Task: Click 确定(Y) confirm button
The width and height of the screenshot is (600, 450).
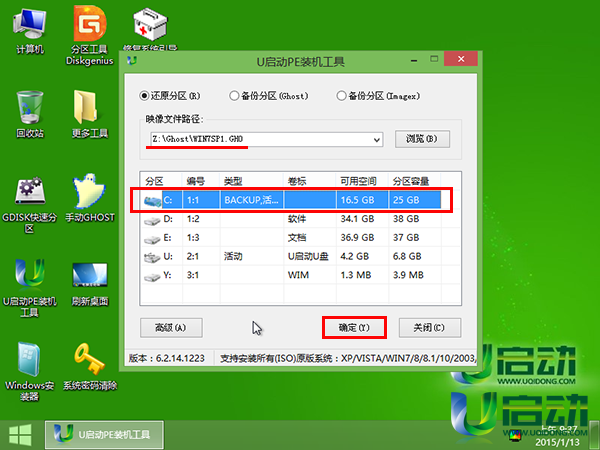Action: tap(354, 328)
